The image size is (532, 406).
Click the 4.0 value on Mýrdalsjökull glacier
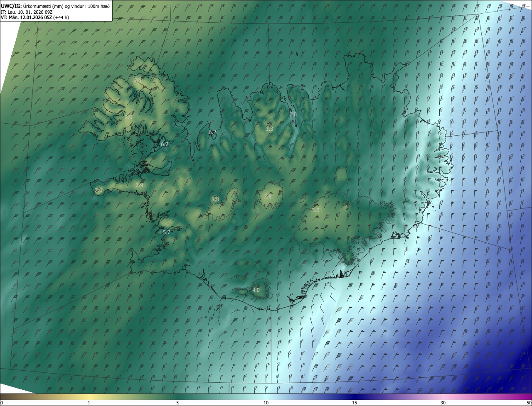point(256,290)
